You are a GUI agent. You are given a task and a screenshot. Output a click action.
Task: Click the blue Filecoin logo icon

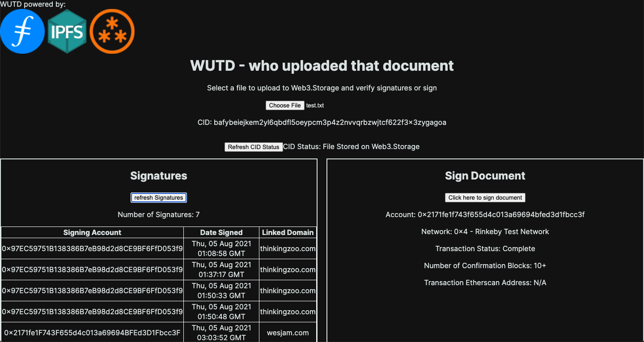[22, 31]
